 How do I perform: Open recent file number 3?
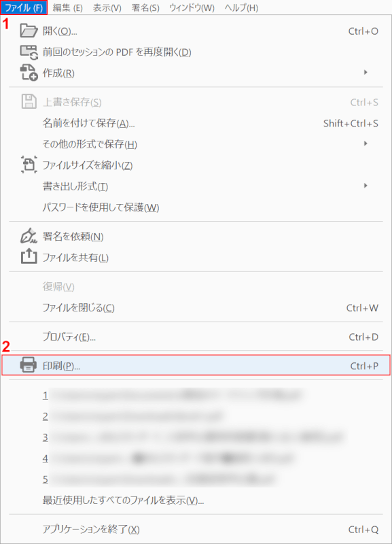point(196,437)
